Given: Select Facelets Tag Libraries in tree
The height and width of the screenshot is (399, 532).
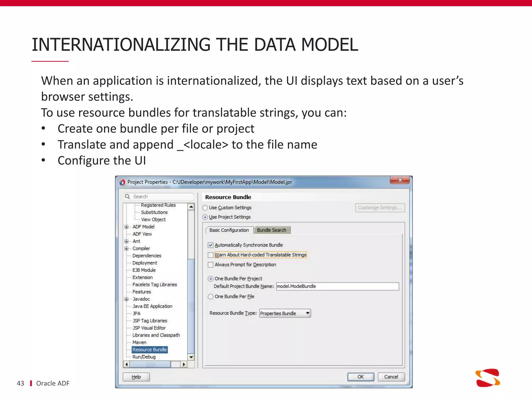Looking at the screenshot, I should point(155,285).
